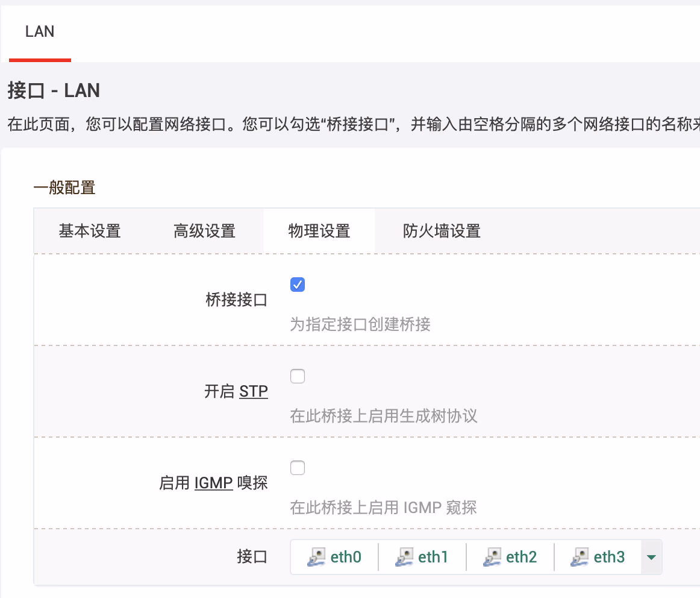Enable the 开启 STP checkbox
Screen dimensions: 700x598
pyautogui.click(x=298, y=377)
